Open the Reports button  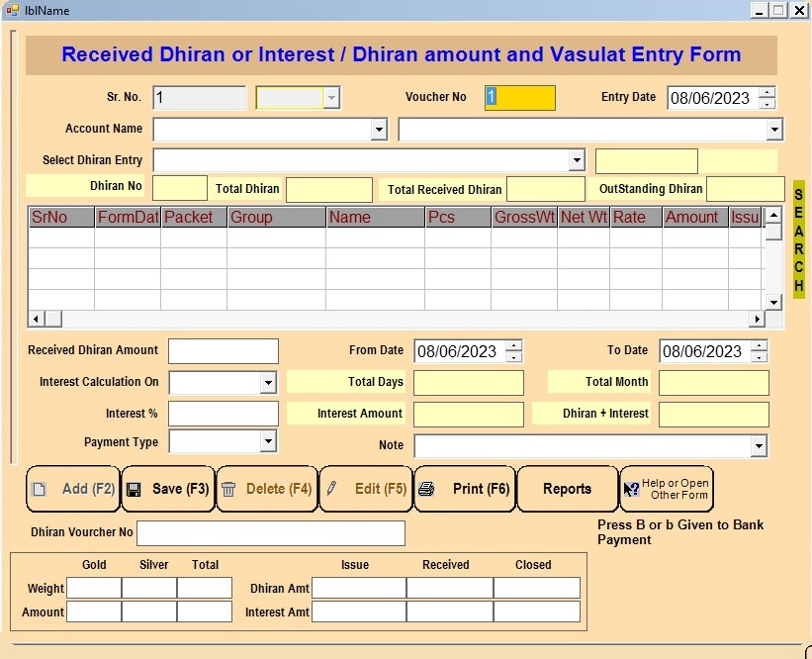pos(567,489)
